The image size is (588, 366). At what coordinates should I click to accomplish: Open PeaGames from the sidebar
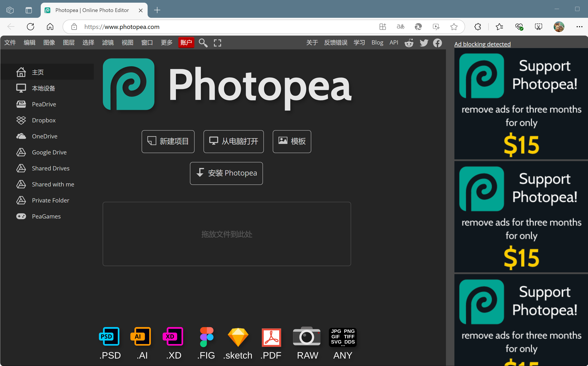tap(46, 216)
